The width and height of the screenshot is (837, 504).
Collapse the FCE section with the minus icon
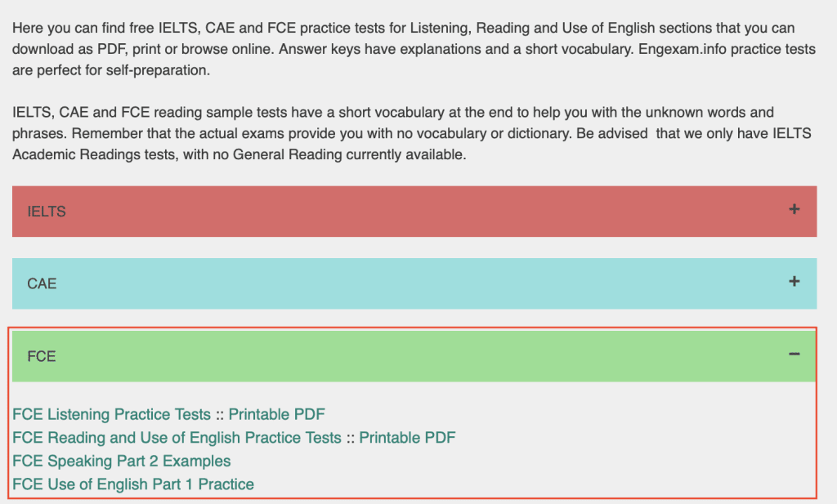click(794, 355)
